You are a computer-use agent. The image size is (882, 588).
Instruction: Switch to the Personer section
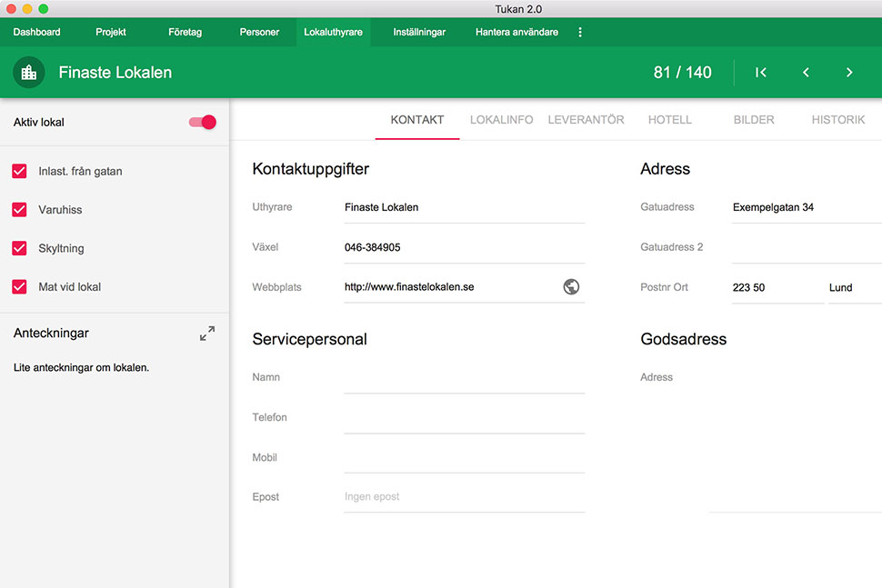[259, 32]
